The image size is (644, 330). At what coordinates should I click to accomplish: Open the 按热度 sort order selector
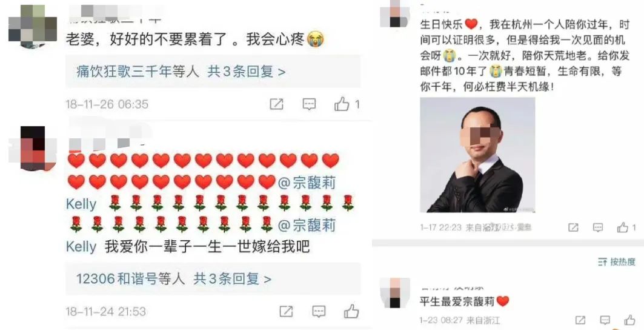click(617, 261)
